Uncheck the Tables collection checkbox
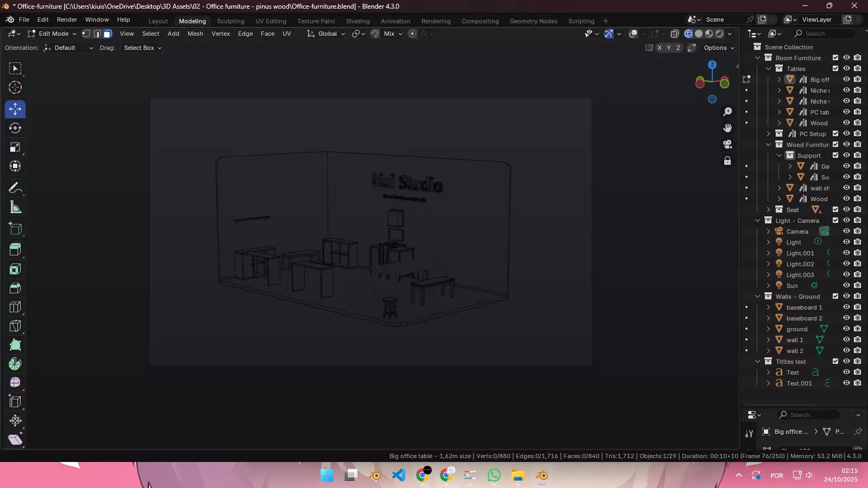The width and height of the screenshot is (868, 488). click(835, 68)
